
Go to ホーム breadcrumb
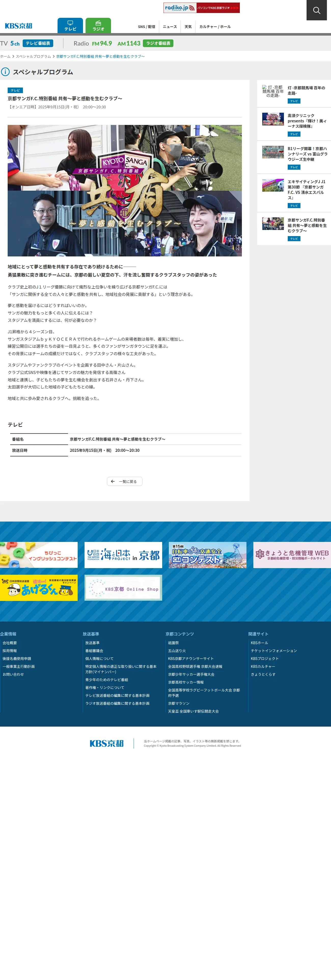tap(5, 56)
